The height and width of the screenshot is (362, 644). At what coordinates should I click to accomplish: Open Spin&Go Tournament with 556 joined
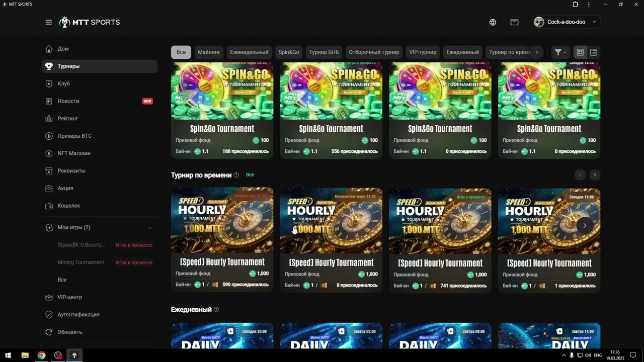331,111
